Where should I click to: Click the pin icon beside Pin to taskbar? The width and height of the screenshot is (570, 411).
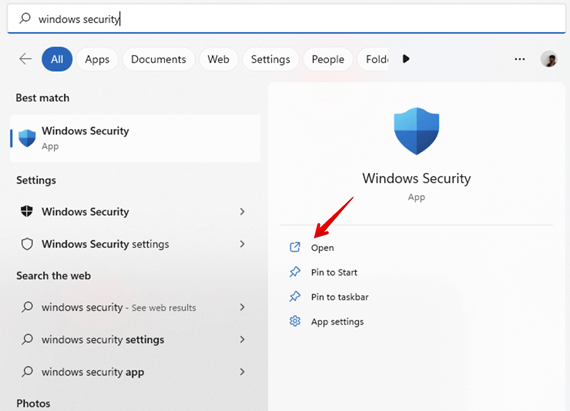[295, 297]
